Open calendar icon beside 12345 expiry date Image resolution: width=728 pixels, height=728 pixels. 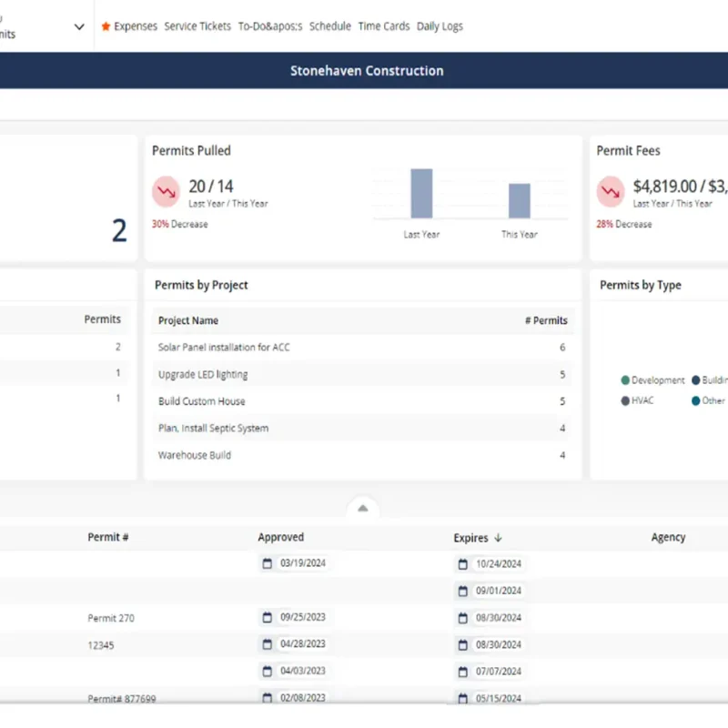(463, 645)
